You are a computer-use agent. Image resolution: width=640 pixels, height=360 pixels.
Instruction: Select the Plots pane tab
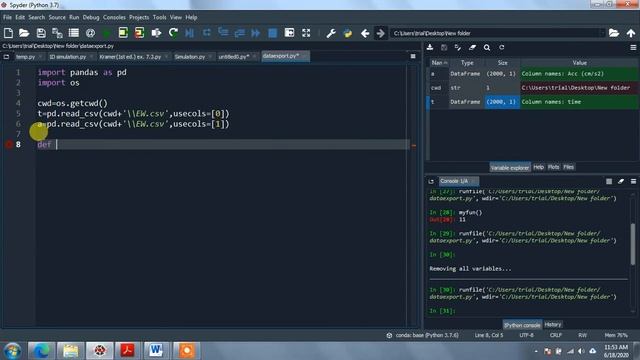553,167
